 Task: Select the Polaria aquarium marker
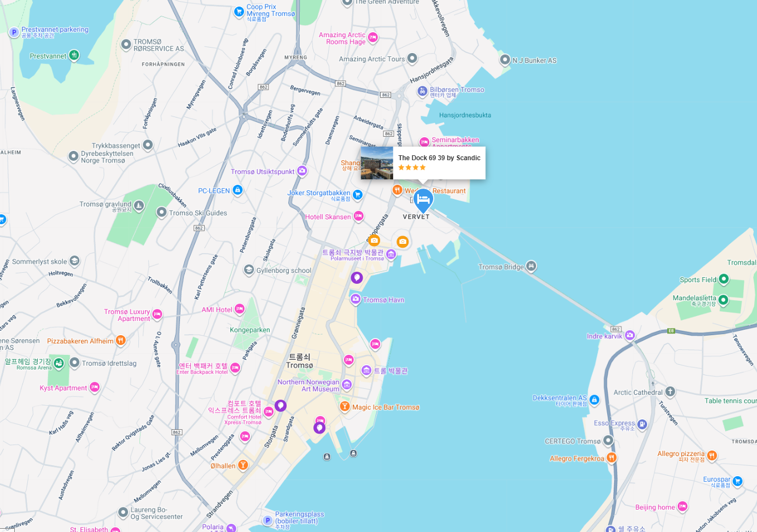(x=231, y=528)
